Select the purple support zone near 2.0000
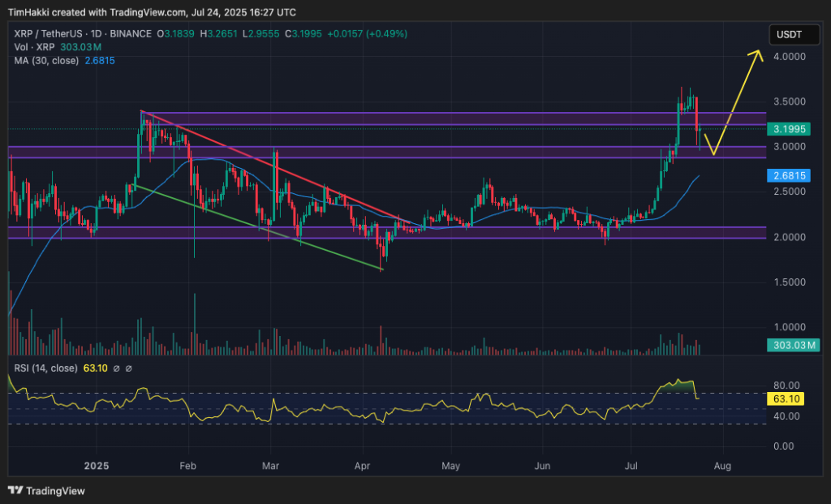Image resolution: width=831 pixels, height=504 pixels. coord(487,233)
